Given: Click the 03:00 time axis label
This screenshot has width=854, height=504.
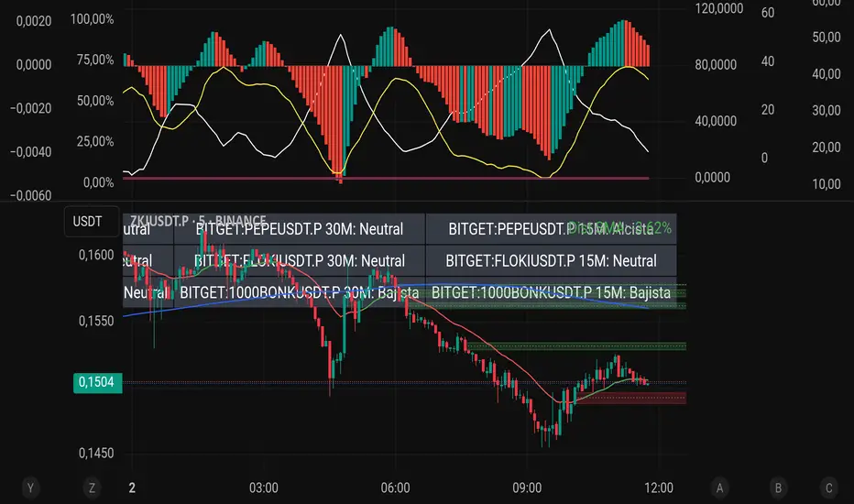Looking at the screenshot, I should click(x=264, y=488).
